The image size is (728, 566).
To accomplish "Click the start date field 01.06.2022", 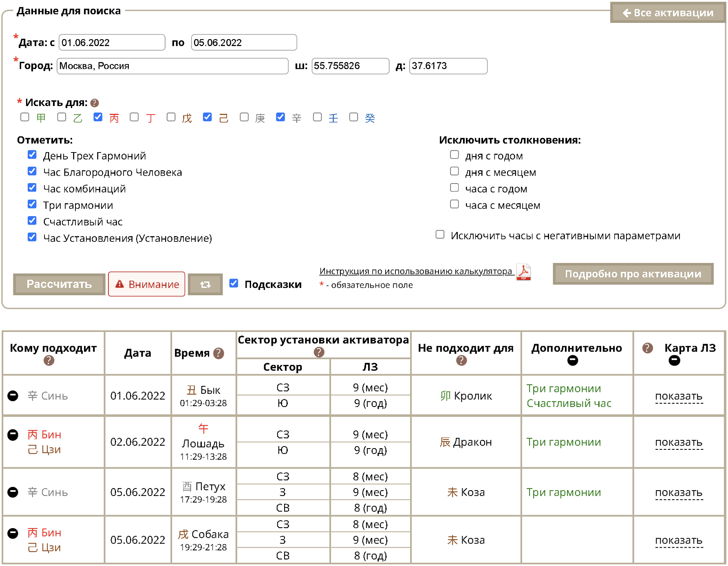I will [x=112, y=42].
